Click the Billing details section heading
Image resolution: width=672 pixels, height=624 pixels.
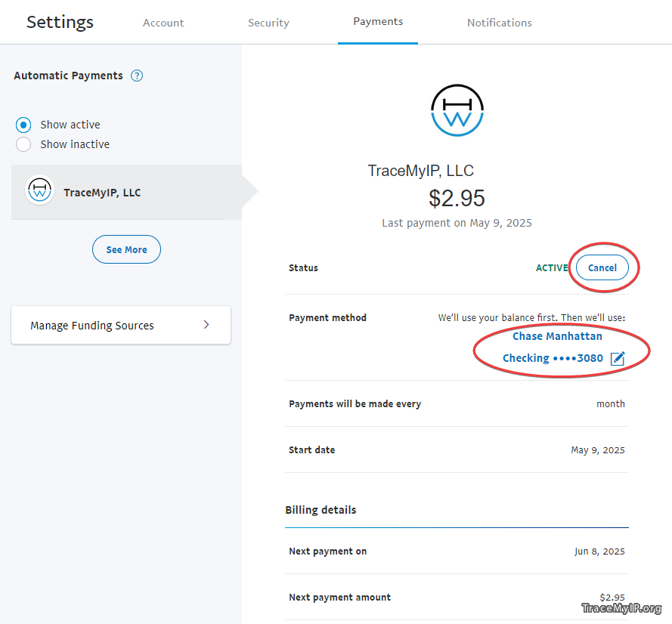point(321,510)
